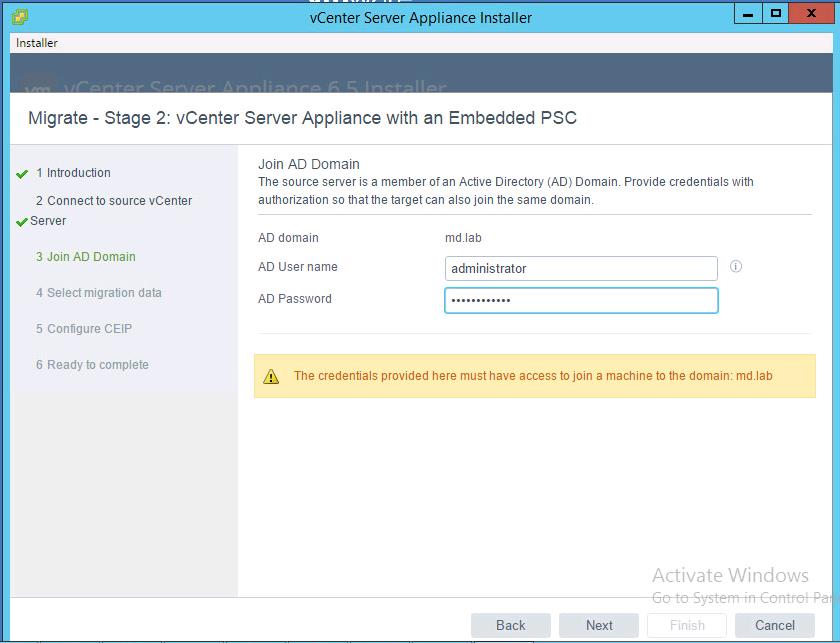Viewport: 840px width, 643px height.
Task: Click the Join AD Domain heading
Action: click(309, 164)
